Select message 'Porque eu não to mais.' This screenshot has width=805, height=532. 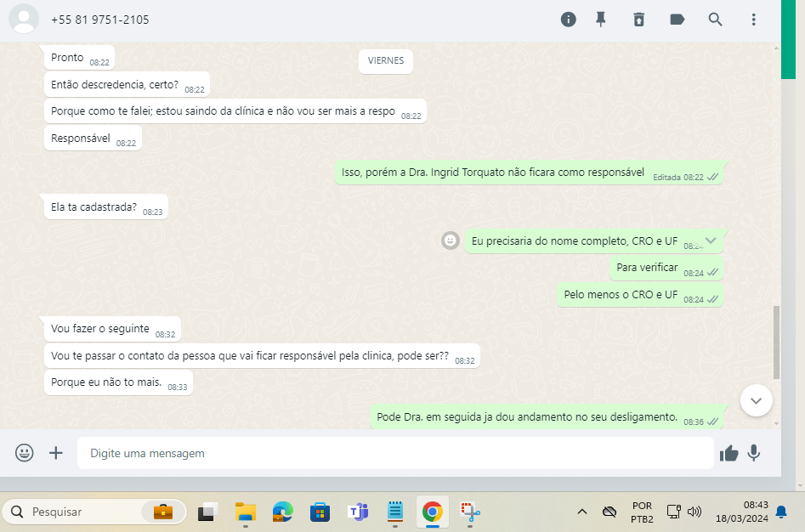(x=119, y=382)
